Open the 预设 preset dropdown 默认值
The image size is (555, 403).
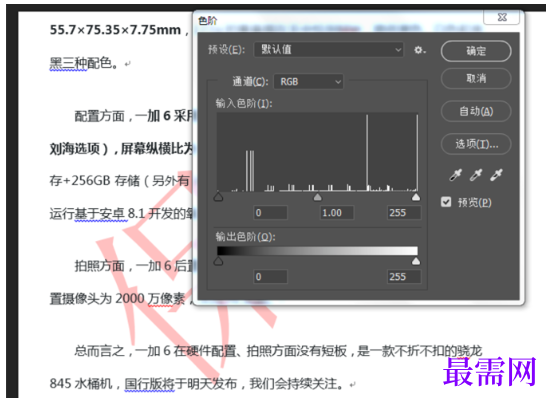pos(328,50)
